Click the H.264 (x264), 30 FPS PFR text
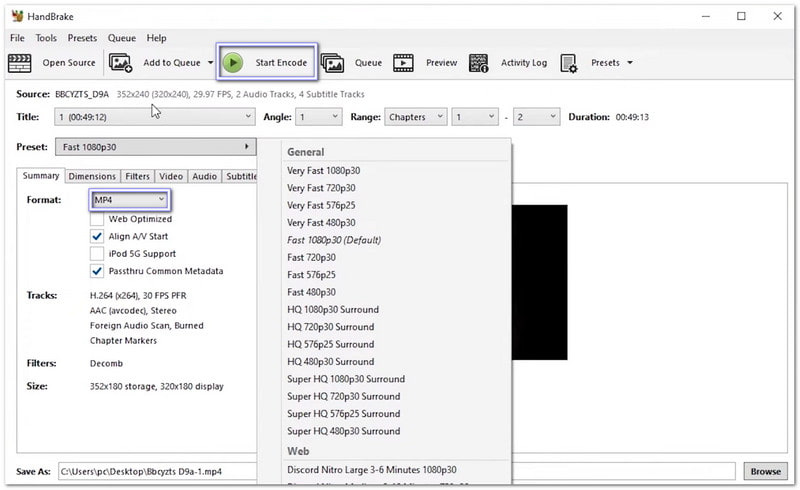This screenshot has width=800, height=490. pyautogui.click(x=138, y=296)
